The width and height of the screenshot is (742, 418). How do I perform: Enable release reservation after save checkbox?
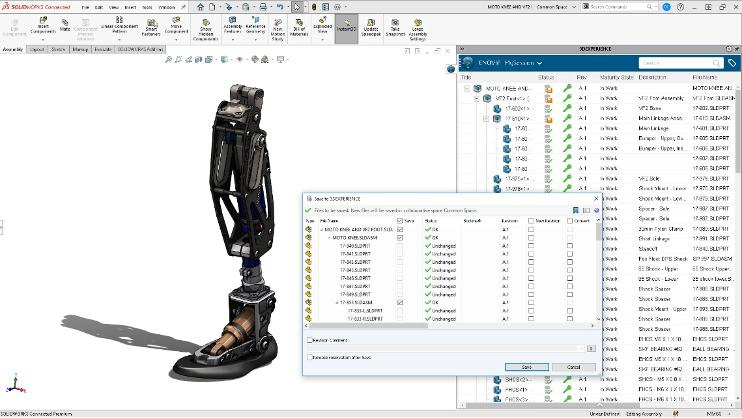310,357
